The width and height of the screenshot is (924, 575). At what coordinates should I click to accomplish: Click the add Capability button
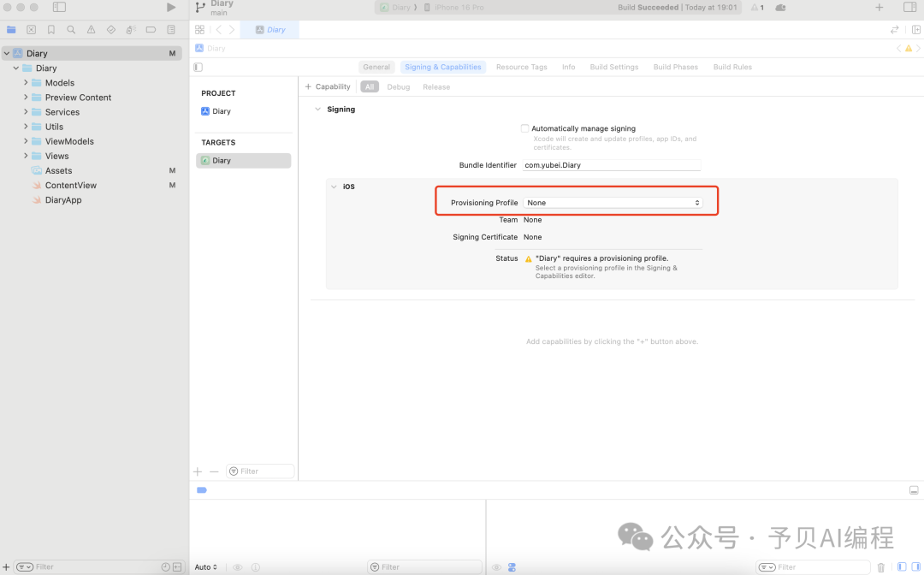coord(328,86)
